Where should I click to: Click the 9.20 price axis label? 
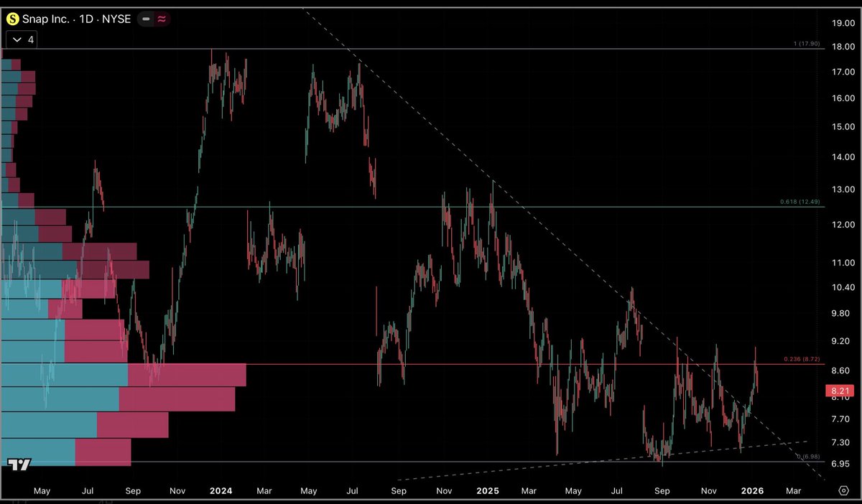coord(842,342)
